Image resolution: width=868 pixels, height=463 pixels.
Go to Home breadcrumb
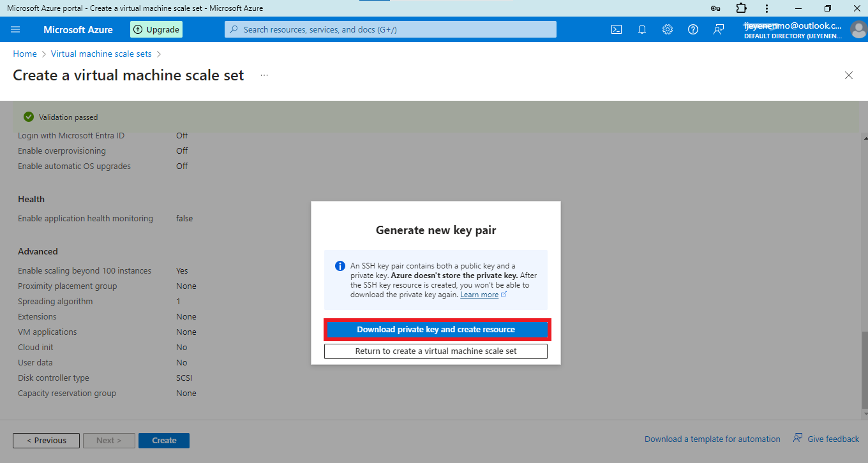pyautogui.click(x=25, y=54)
